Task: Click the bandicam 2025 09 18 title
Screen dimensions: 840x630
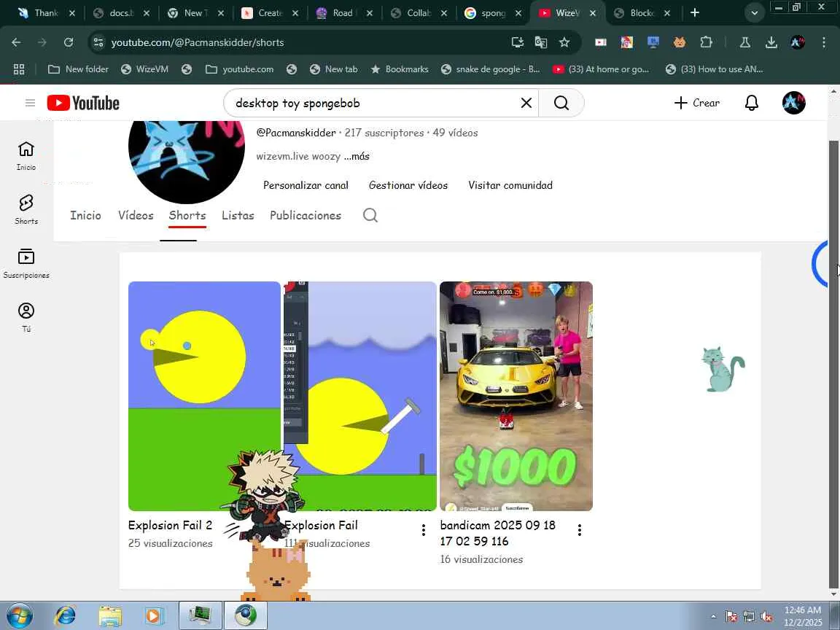Action: pyautogui.click(x=498, y=533)
